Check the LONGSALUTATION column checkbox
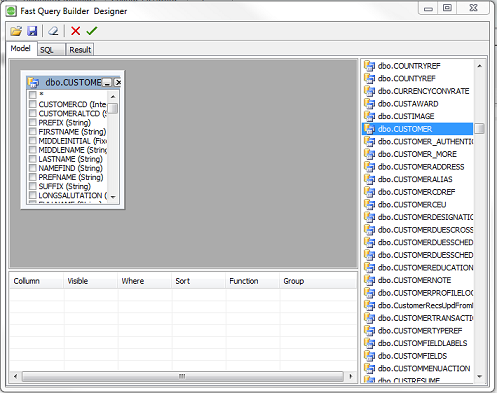The image size is (497, 393). 33,195
